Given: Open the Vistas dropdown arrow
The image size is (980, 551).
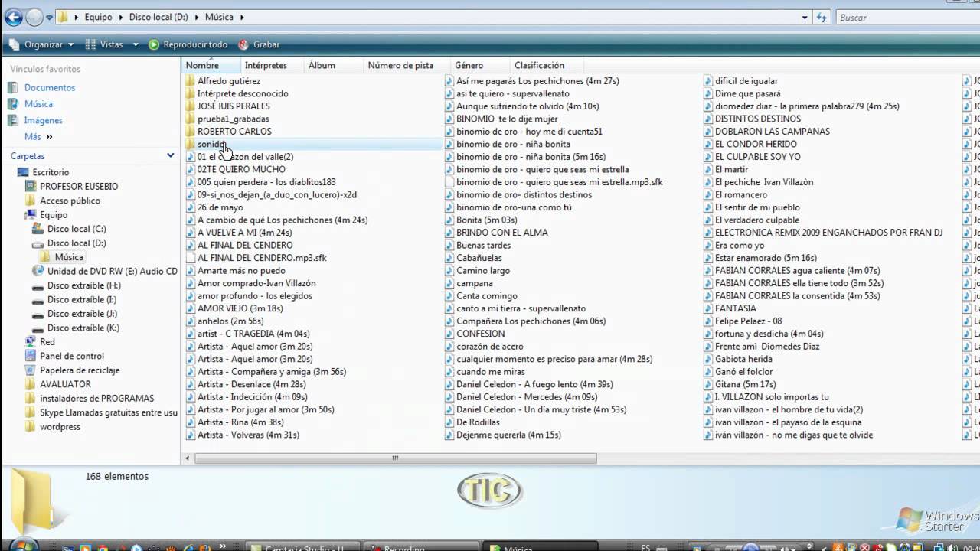Looking at the screenshot, I should pyautogui.click(x=136, y=44).
